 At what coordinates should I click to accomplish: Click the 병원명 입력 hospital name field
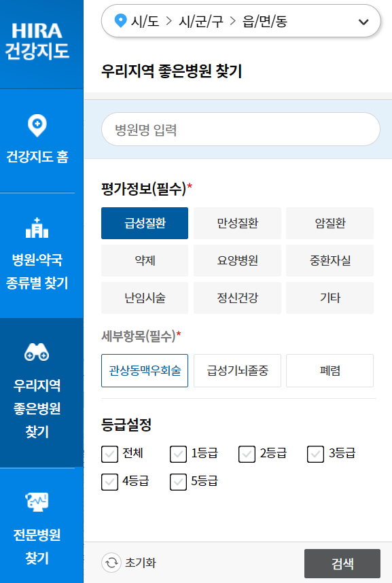[240, 129]
